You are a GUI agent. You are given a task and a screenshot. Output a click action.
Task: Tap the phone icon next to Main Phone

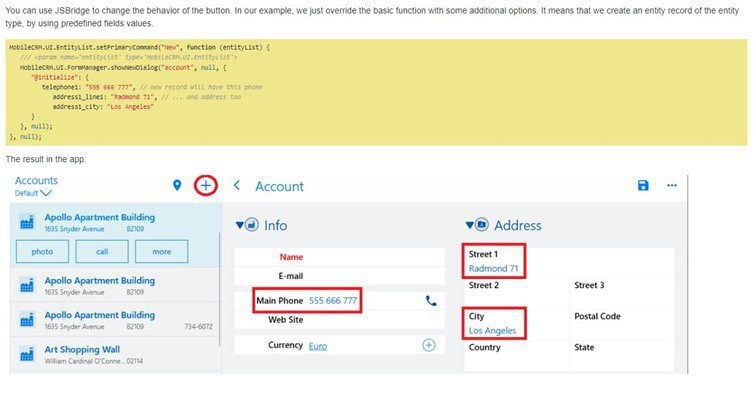pos(431,300)
